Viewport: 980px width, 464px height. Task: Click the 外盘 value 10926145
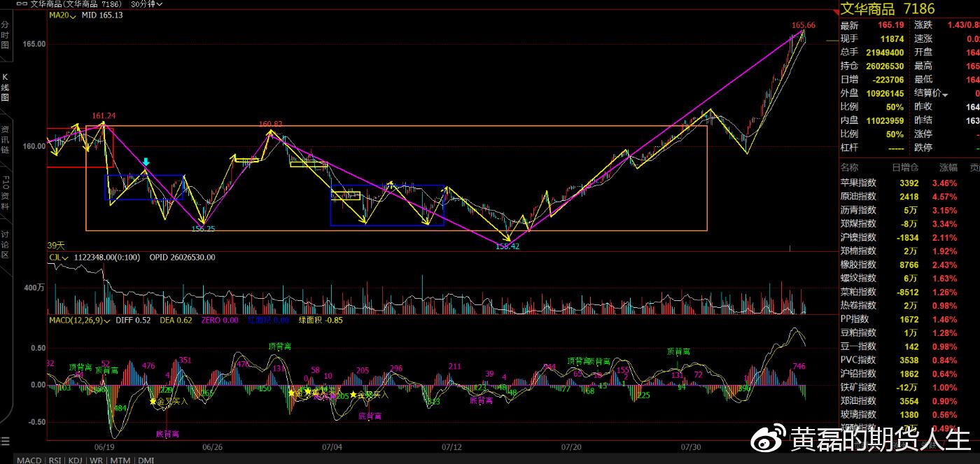pyautogui.click(x=885, y=93)
